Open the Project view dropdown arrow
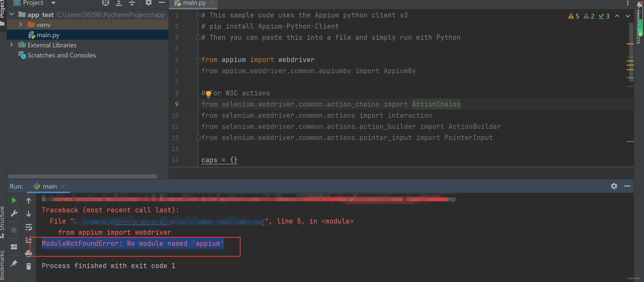Image resolution: width=644 pixels, height=282 pixels. pyautogui.click(x=53, y=3)
